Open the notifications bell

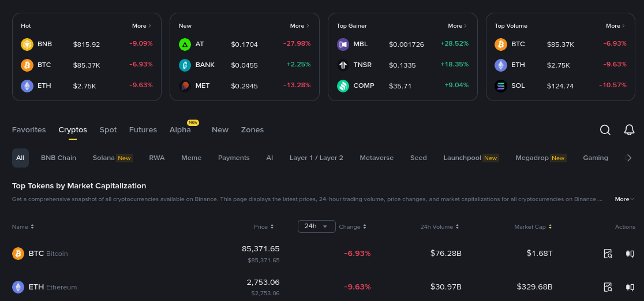629,130
